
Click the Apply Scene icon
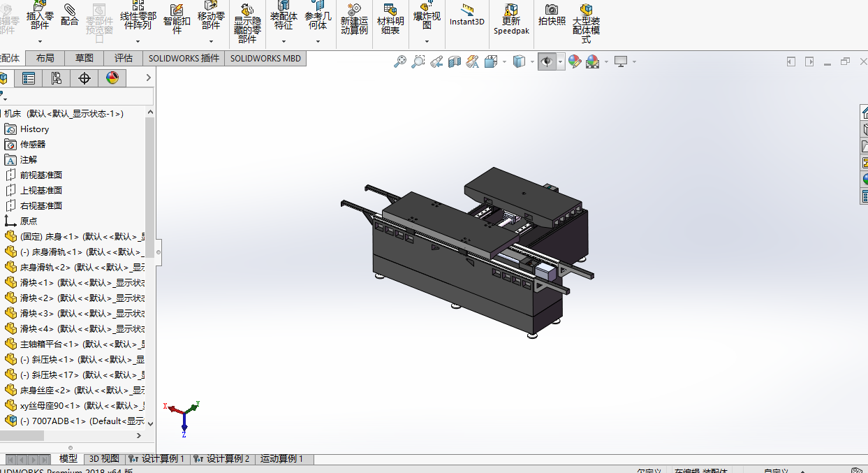pos(593,61)
